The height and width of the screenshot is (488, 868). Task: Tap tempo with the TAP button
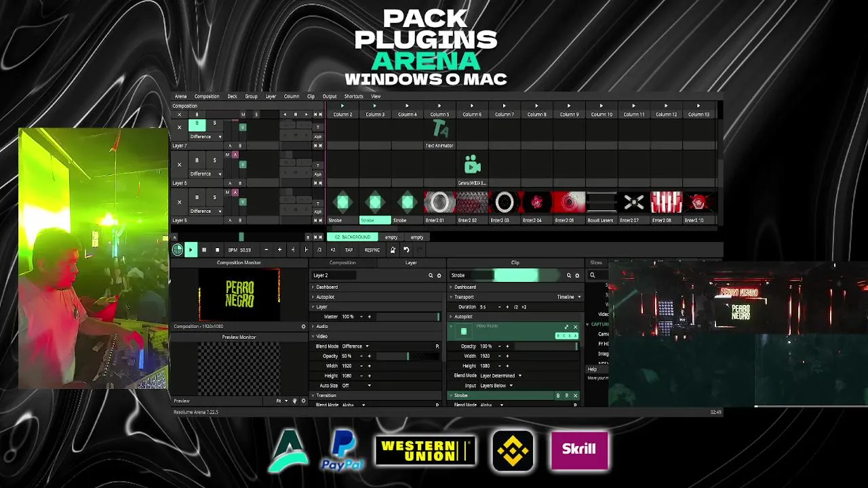(x=349, y=250)
